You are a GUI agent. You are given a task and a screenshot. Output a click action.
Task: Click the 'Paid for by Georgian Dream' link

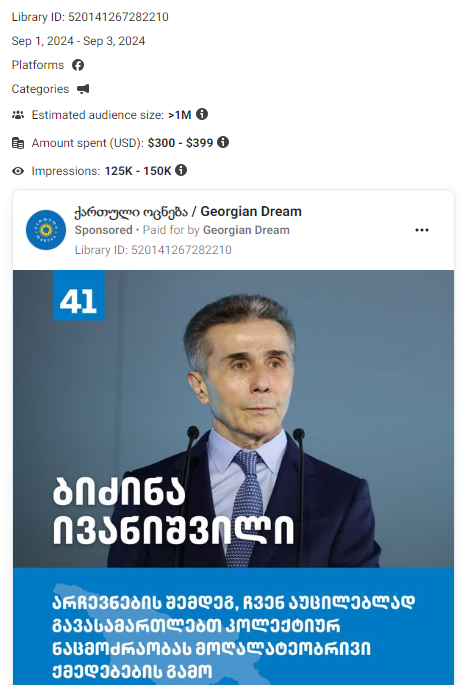point(216,230)
